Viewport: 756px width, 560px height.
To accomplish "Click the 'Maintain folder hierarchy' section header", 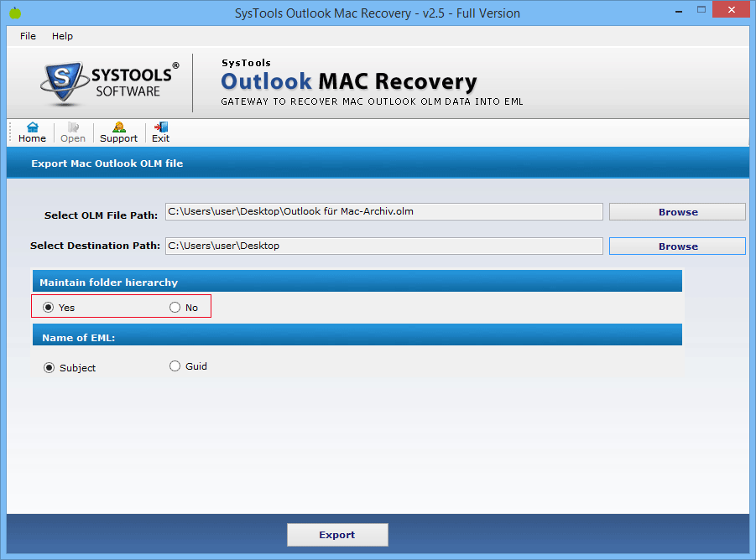I will 357,281.
